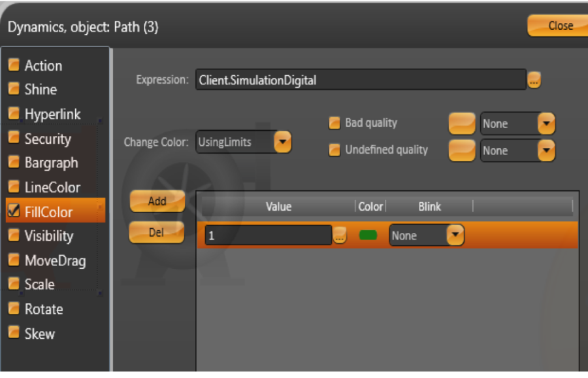Uncheck the FillColor checkbox
This screenshot has width=588, height=378.
(x=14, y=211)
